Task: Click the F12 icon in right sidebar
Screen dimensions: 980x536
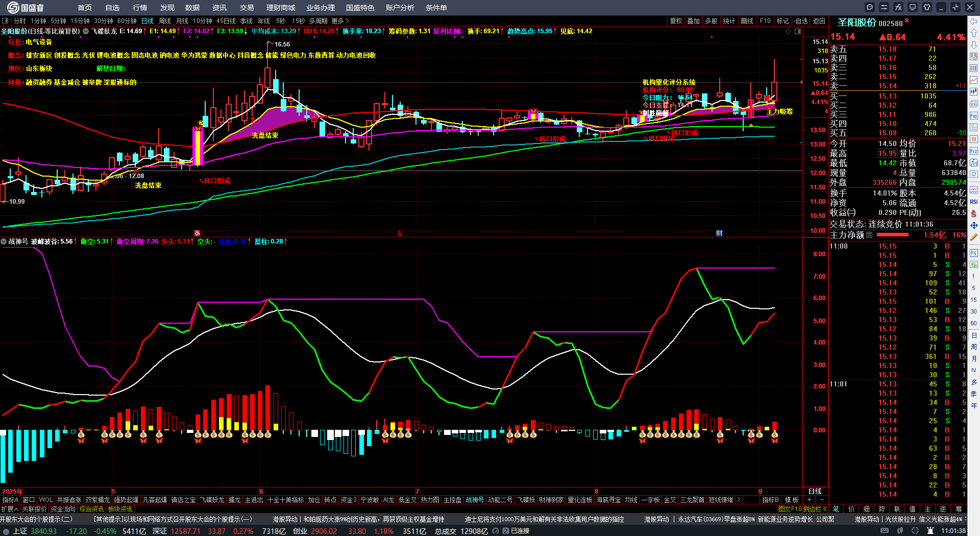Action: [x=974, y=151]
